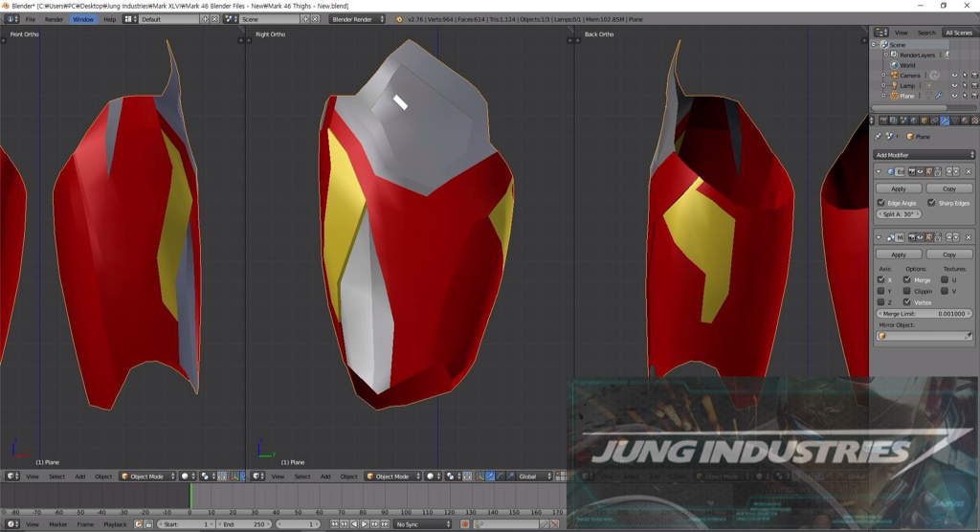980x532 pixels.
Task: Move the Edge Split modifier down in stack
Action: click(x=956, y=171)
